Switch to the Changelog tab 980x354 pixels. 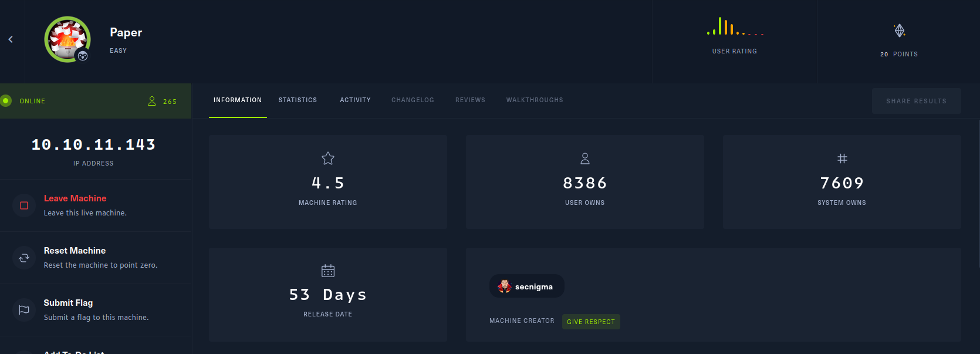pos(413,100)
